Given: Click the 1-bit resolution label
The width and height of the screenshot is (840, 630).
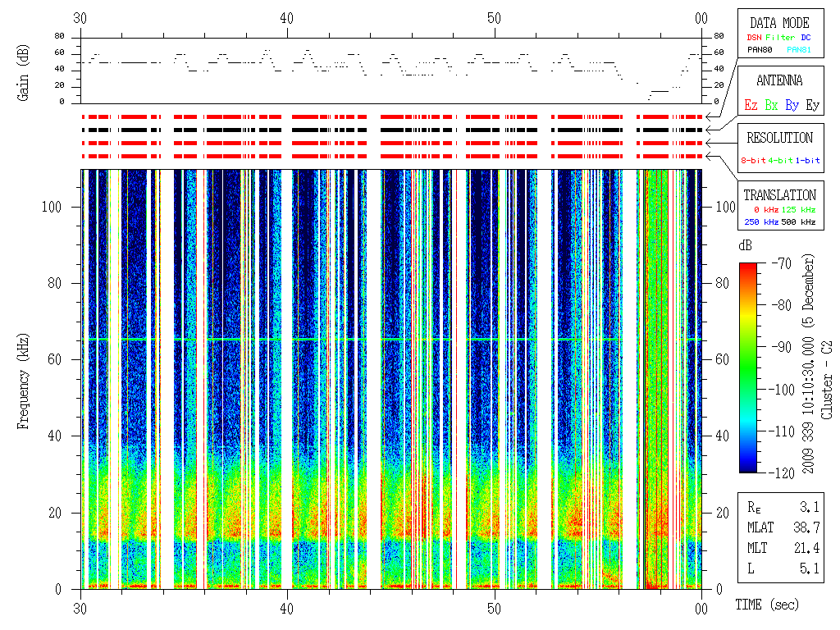Looking at the screenshot, I should pos(807,161).
